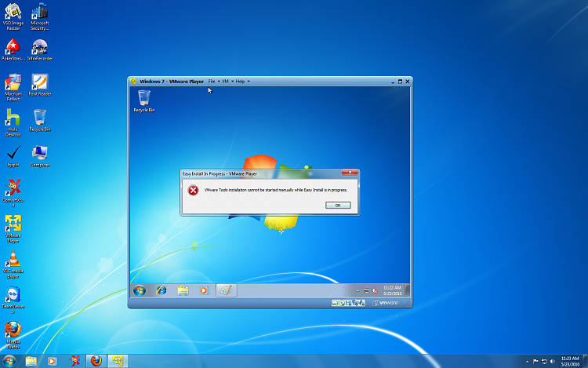The image size is (588, 368).
Task: Open Windows Explorer on the guest taskbar
Action: point(183,290)
